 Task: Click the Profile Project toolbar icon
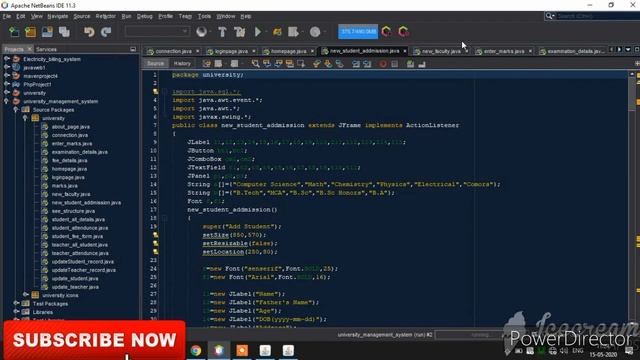(293, 32)
